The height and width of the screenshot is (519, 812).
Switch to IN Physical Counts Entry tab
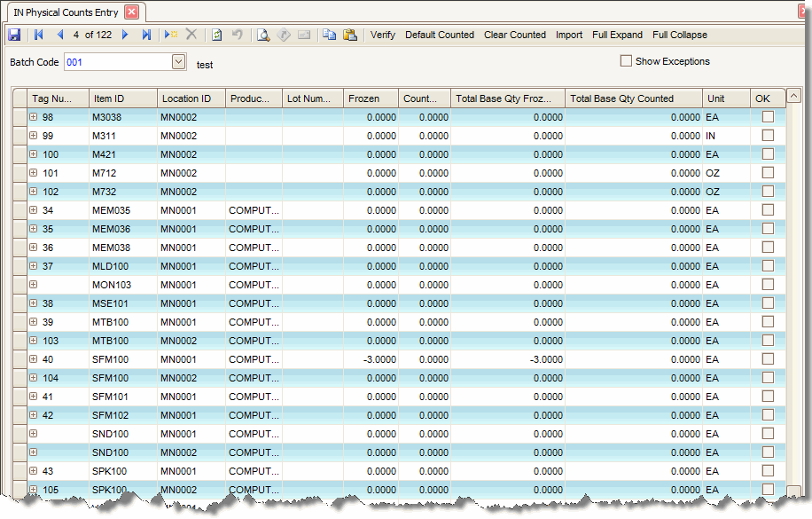66,12
